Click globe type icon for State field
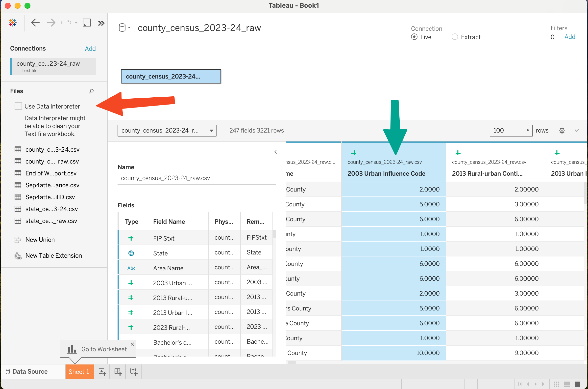588x389 pixels. pyautogui.click(x=131, y=253)
